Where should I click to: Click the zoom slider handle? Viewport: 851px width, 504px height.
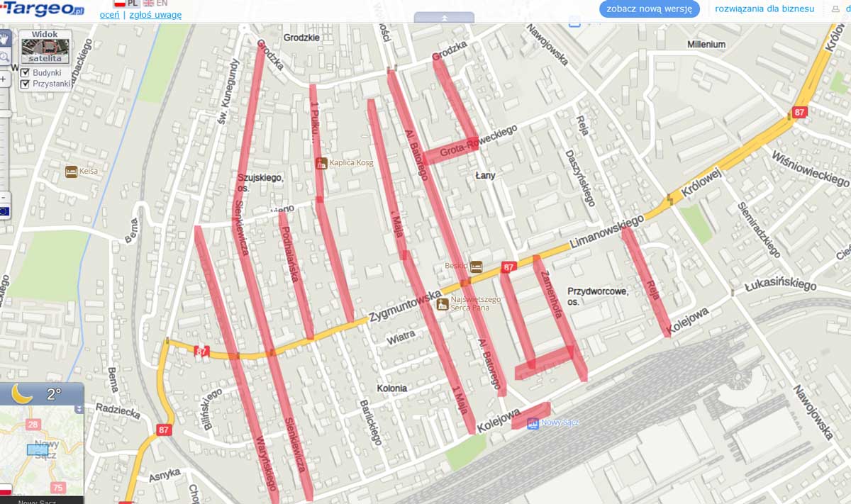pyautogui.click(x=4, y=113)
